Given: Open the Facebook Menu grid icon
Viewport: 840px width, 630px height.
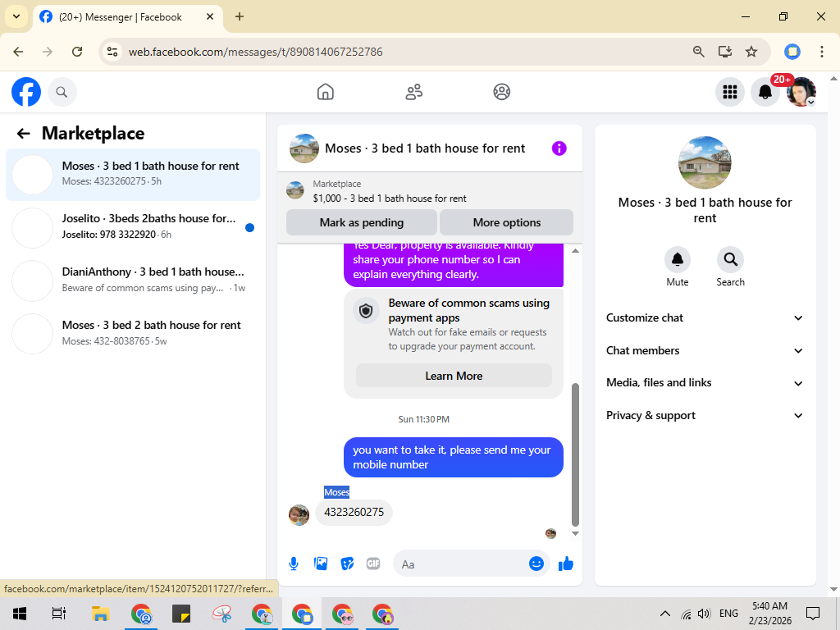Looking at the screenshot, I should [x=729, y=92].
